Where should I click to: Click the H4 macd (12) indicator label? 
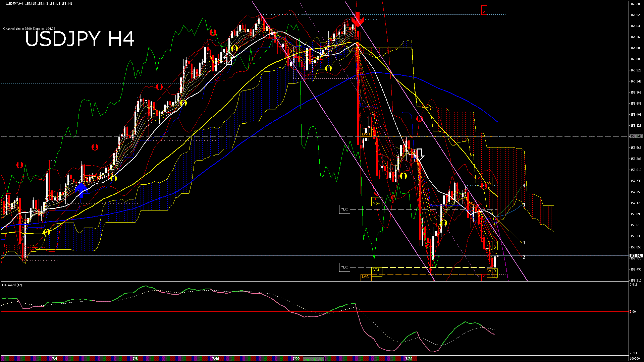(12, 285)
